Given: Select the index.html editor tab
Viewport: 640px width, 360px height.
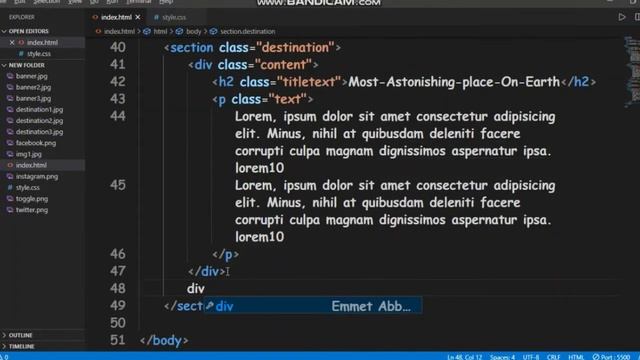Looking at the screenshot, I should [116, 17].
